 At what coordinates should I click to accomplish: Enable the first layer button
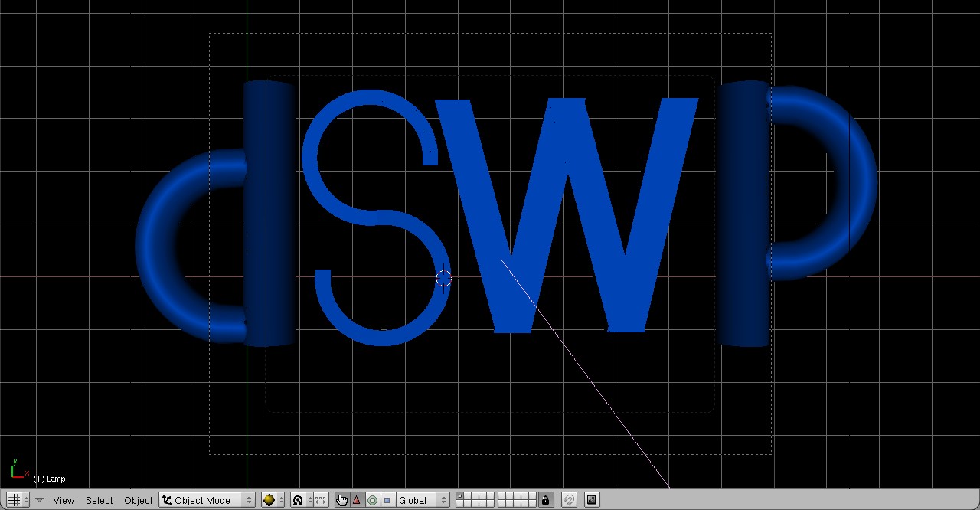pos(460,496)
